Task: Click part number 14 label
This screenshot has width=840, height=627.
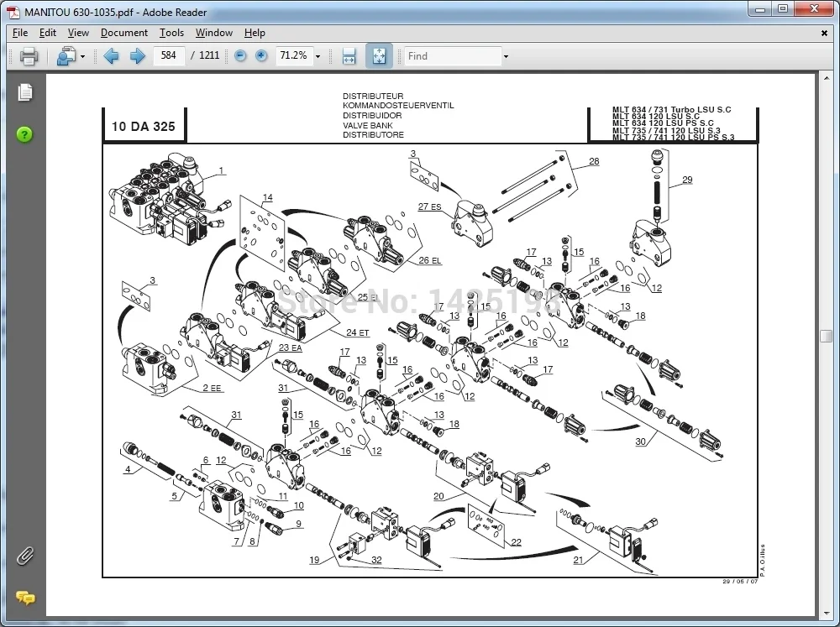Action: pos(267,197)
